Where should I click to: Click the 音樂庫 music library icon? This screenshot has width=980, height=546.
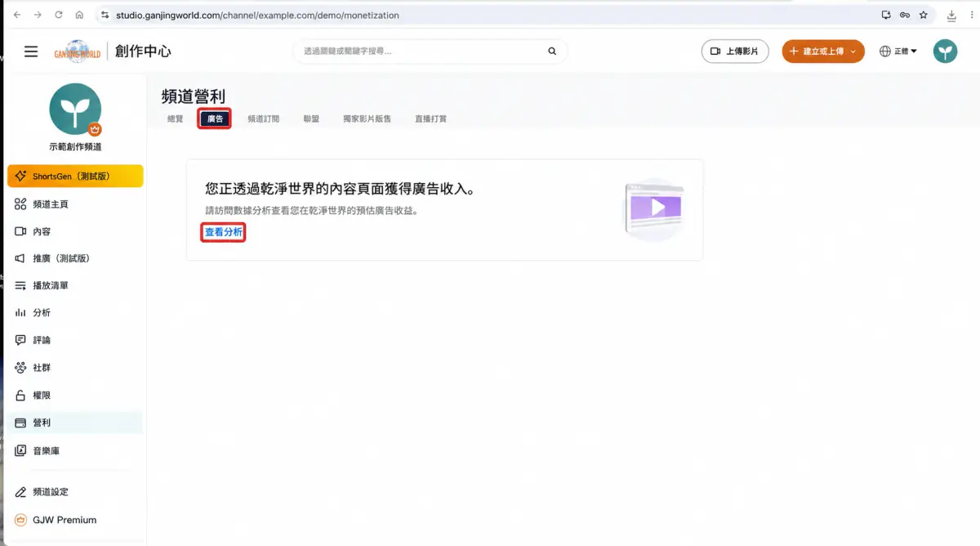pyautogui.click(x=20, y=450)
